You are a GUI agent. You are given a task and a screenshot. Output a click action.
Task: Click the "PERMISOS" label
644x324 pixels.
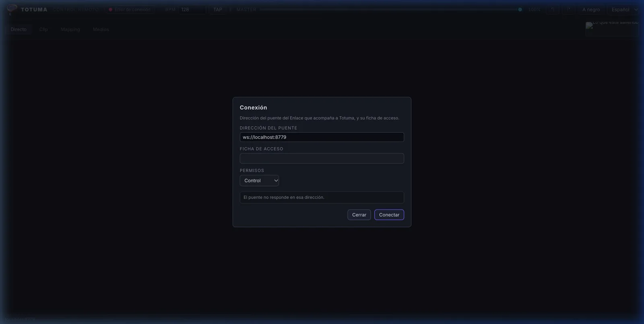tap(252, 170)
